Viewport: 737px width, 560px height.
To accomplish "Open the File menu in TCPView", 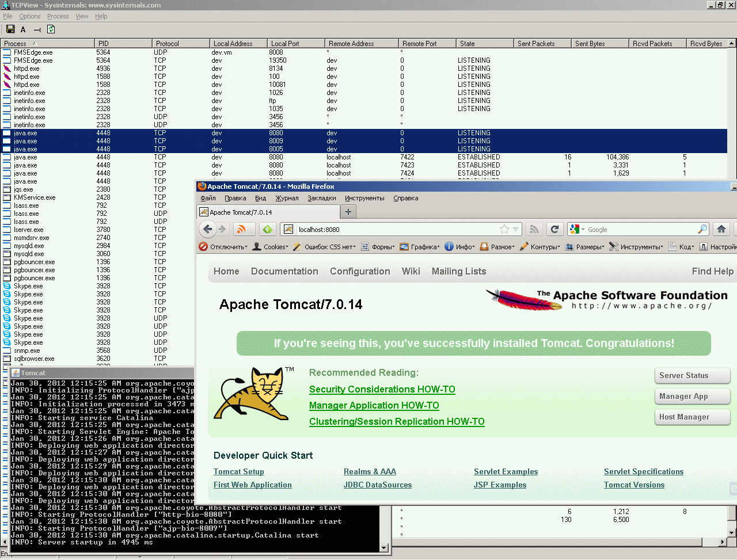I will click(x=7, y=16).
